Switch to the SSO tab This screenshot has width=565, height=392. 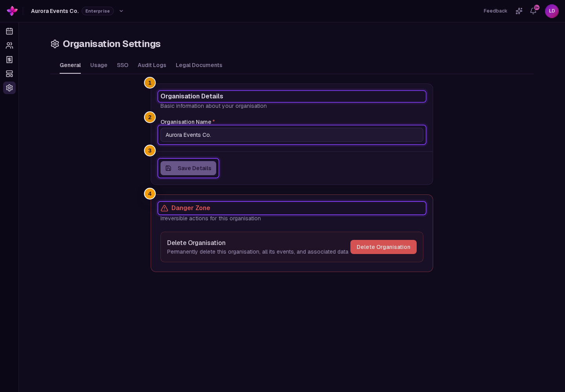(x=122, y=65)
